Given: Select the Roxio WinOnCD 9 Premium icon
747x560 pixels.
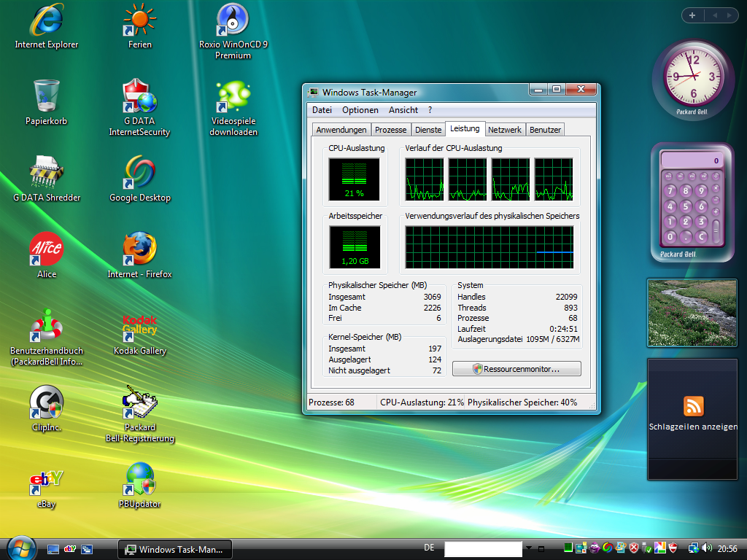Looking at the screenshot, I should tap(233, 31).
